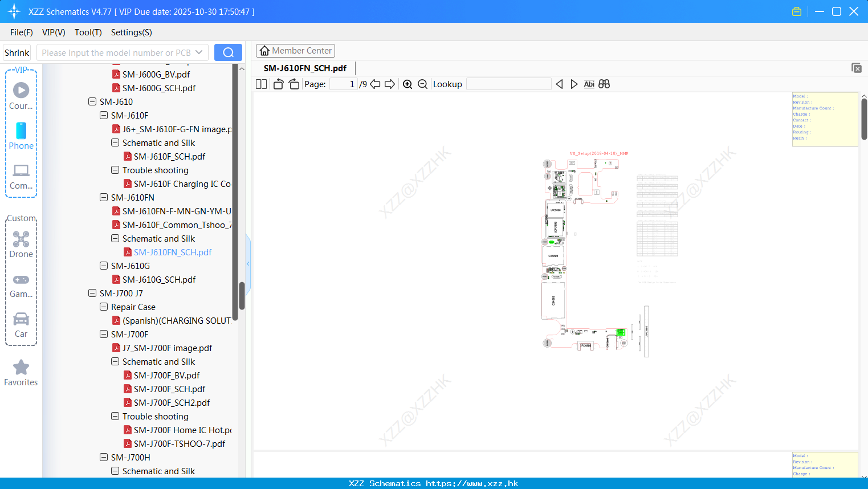
Task: Click the tree panel vertical scrollbar thumb
Action: [x=242, y=296]
